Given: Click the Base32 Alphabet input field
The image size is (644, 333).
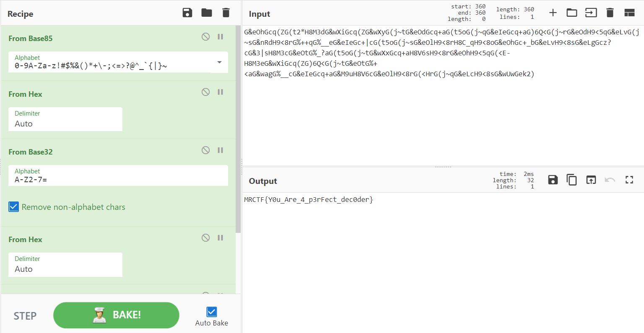Looking at the screenshot, I should point(118,180).
